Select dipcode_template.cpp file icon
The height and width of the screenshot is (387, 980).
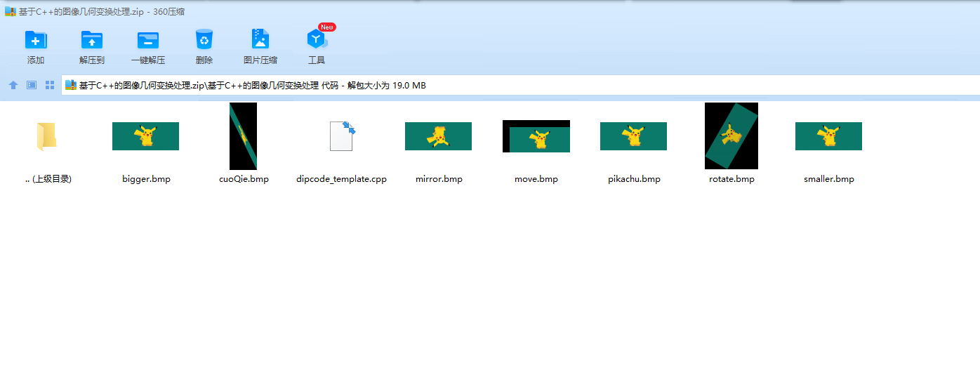(x=341, y=136)
